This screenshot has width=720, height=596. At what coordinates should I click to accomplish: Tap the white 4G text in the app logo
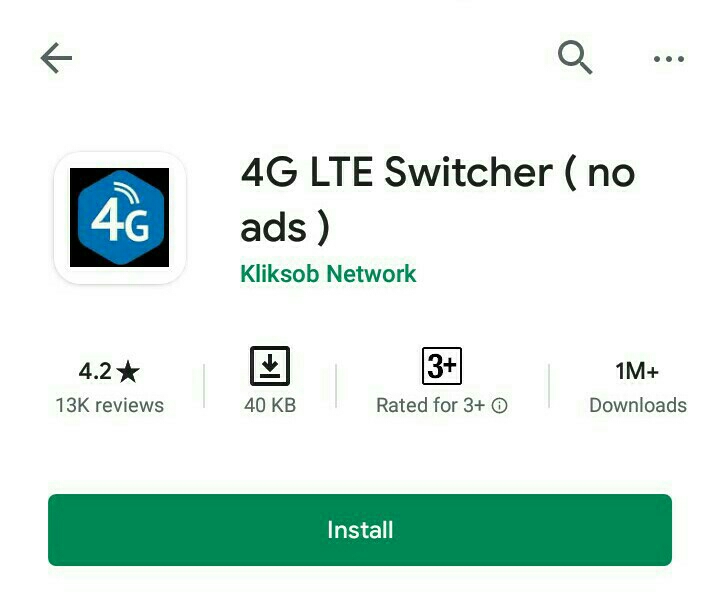click(x=120, y=221)
